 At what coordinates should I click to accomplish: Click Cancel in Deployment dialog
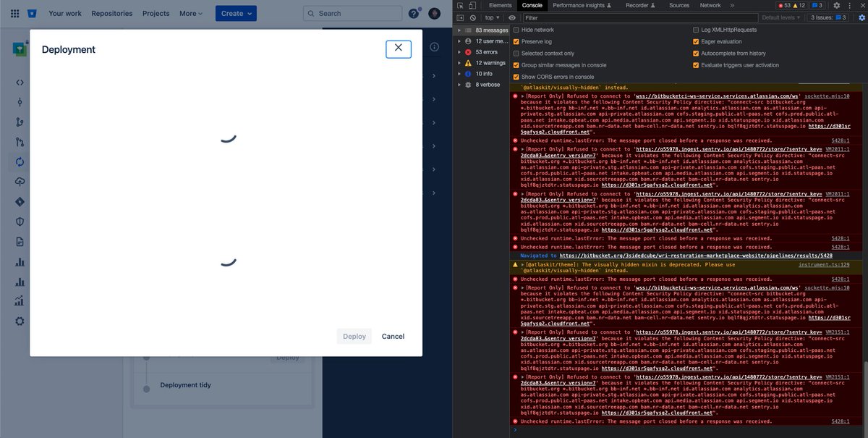point(393,336)
